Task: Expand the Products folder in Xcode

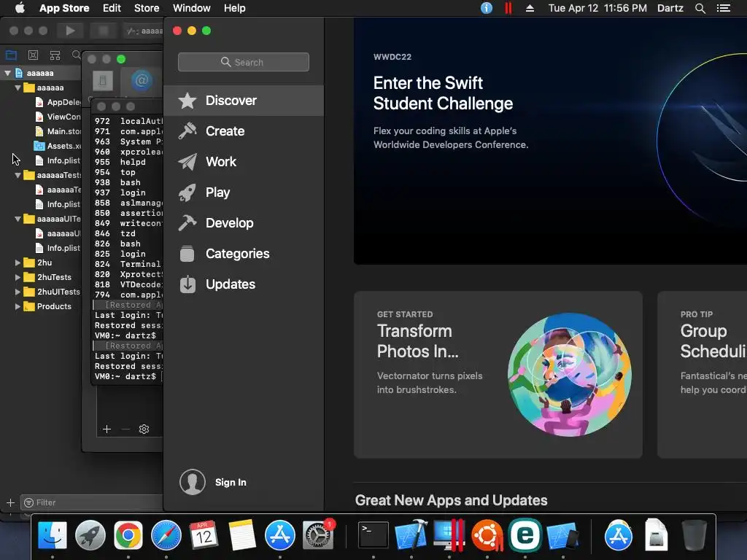Action: [18, 306]
